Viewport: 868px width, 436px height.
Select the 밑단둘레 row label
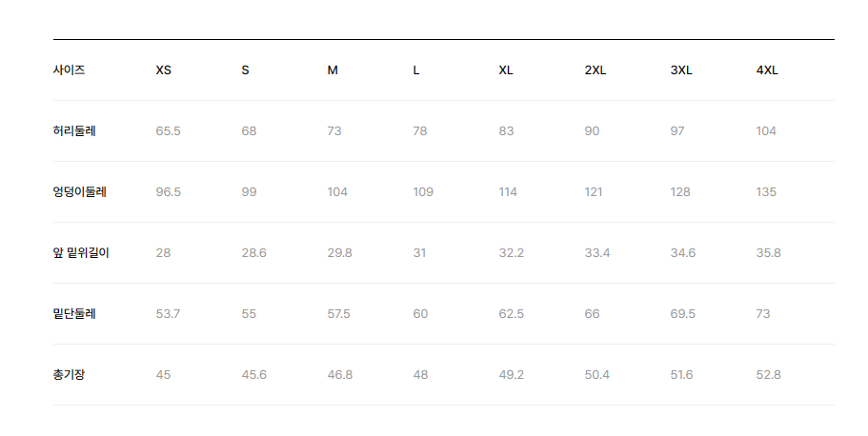pyautogui.click(x=74, y=314)
